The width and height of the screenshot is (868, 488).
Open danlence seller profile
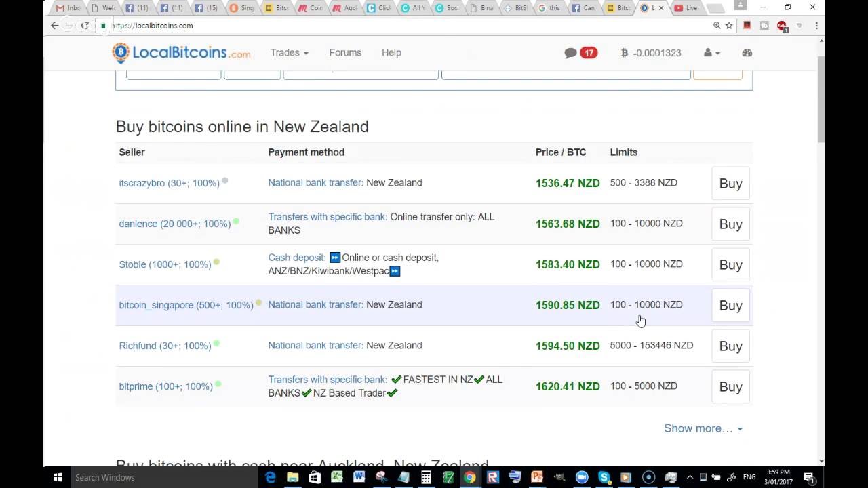tap(174, 224)
